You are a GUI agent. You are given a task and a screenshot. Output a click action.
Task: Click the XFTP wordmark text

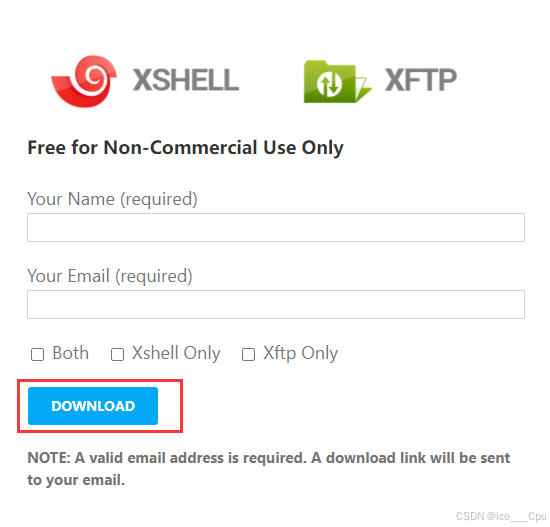[421, 80]
